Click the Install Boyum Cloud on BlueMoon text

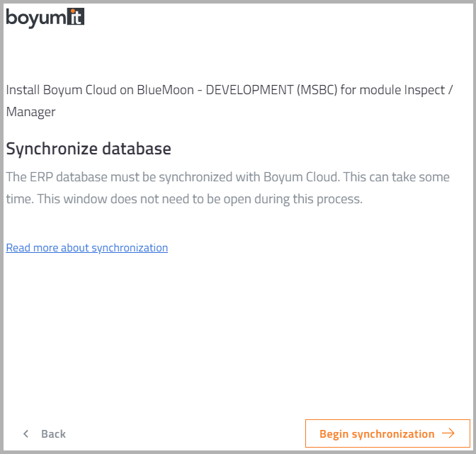pyautogui.click(x=229, y=101)
